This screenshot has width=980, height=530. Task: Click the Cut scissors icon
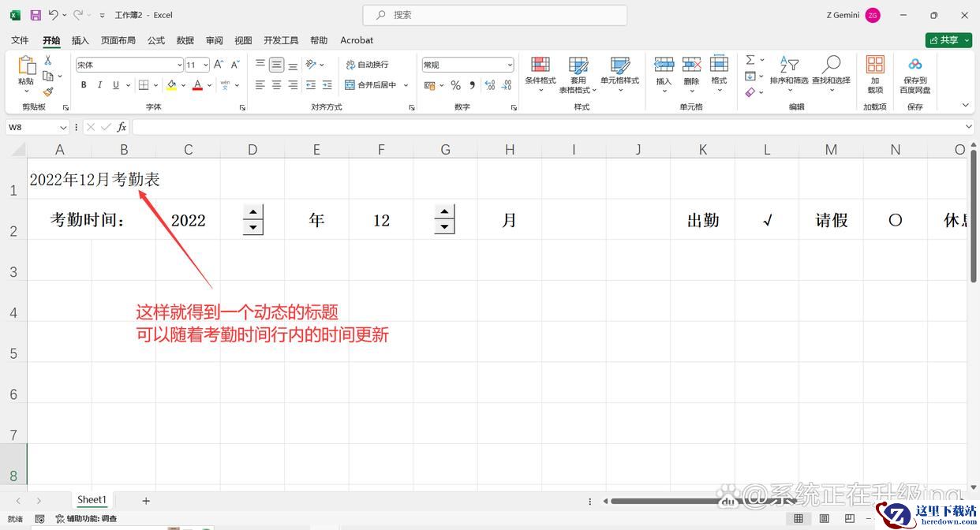pyautogui.click(x=48, y=61)
